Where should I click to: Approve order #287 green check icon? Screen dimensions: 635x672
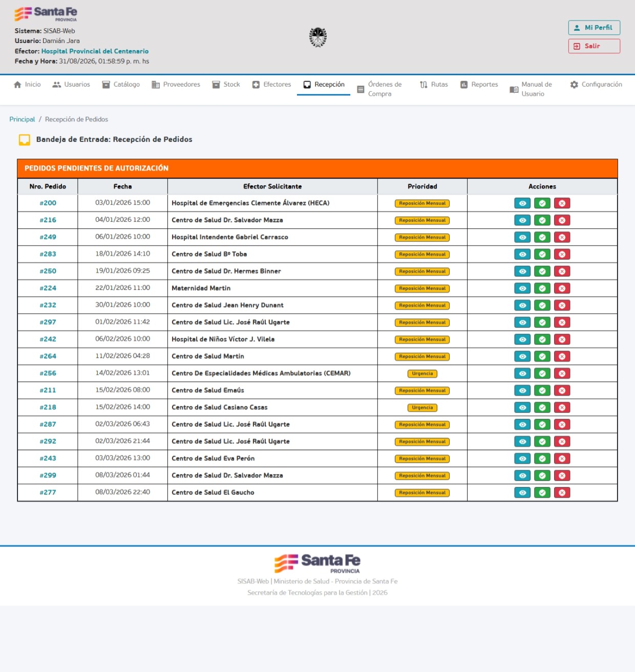(x=542, y=425)
